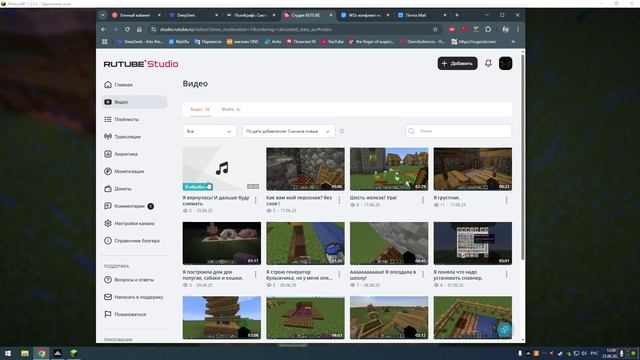Click the Поиск video search field

[458, 131]
